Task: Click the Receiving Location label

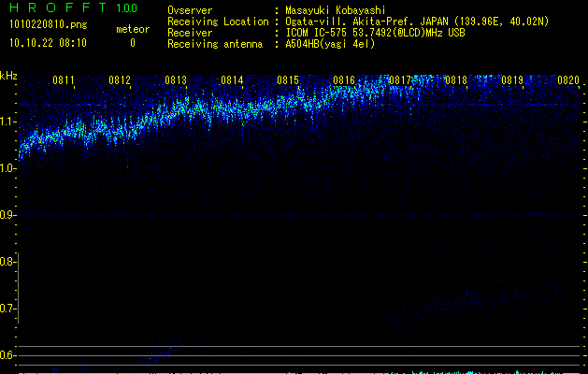Action: [218, 22]
